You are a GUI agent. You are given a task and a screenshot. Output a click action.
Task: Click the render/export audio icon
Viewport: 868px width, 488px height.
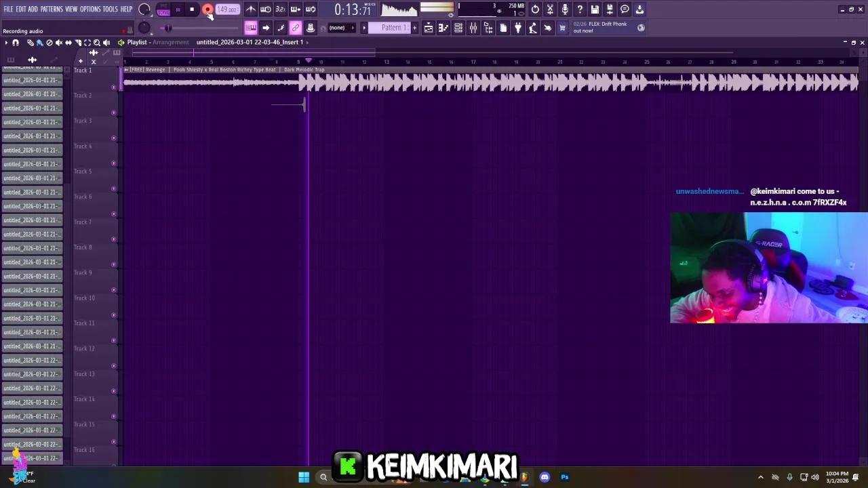pos(610,9)
